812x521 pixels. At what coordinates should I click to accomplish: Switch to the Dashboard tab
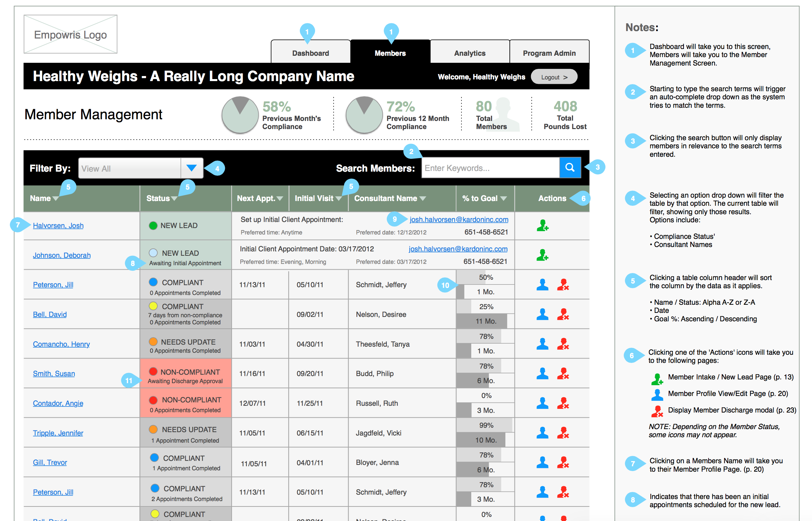(x=310, y=52)
